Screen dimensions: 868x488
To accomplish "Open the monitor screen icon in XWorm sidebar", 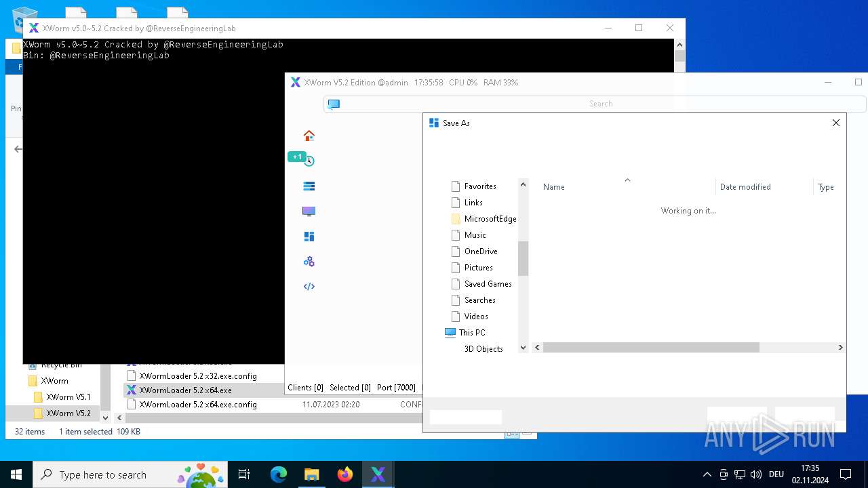I will [x=309, y=211].
